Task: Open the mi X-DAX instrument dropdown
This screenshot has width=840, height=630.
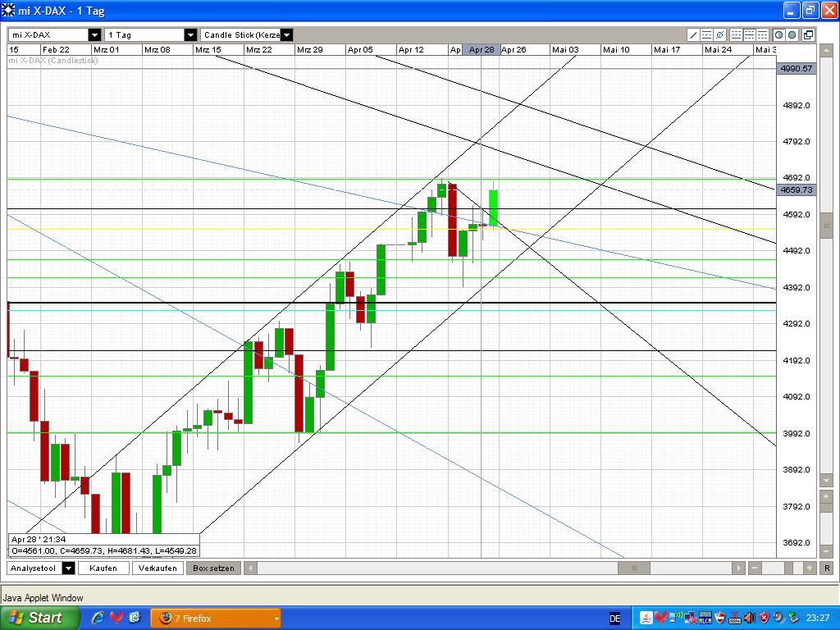Action: pyautogui.click(x=94, y=34)
